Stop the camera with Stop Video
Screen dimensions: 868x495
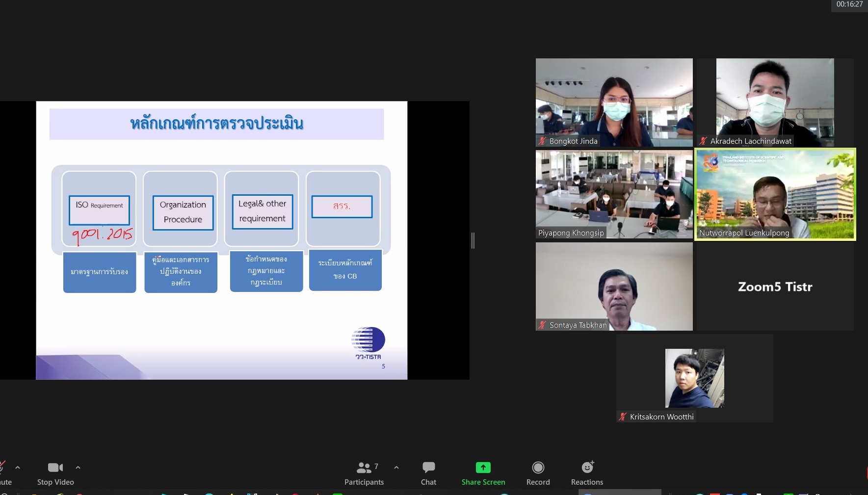click(x=55, y=473)
